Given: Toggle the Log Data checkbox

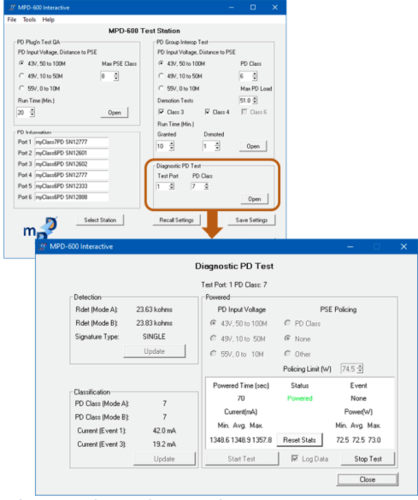Looking at the screenshot, I should coord(310,459).
